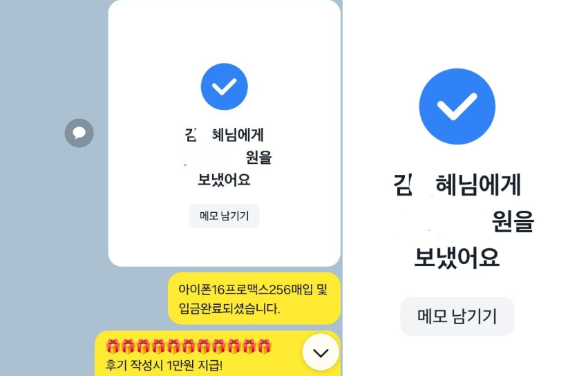Tap the small 메모 남기기 button in chat card

click(x=225, y=216)
